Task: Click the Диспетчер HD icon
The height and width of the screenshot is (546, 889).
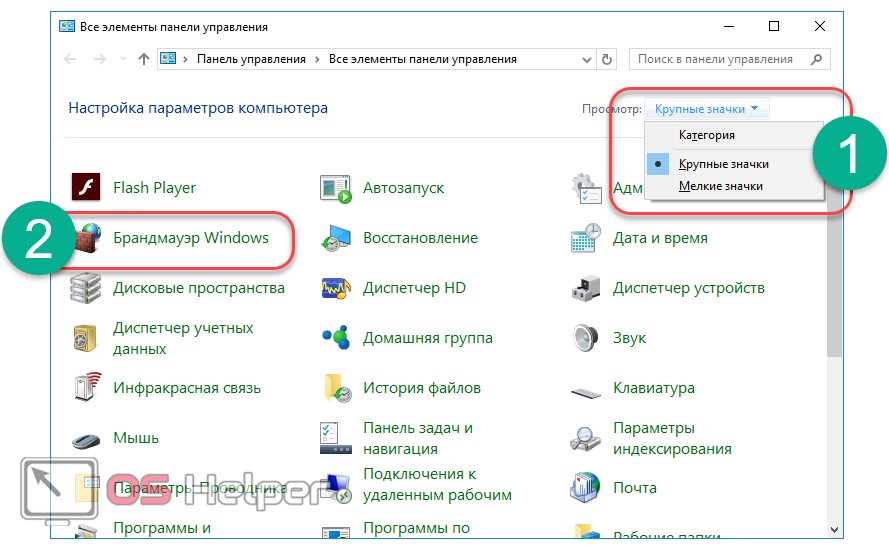Action: point(336,288)
